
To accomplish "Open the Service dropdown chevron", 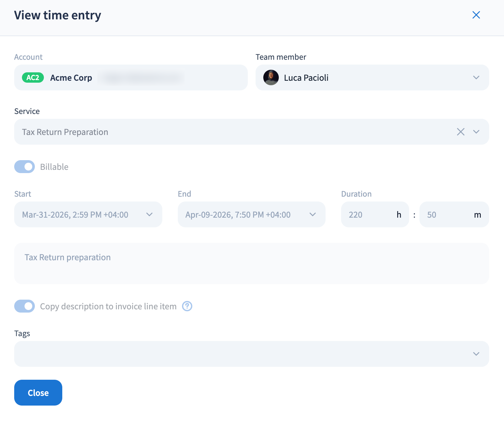I will (476, 132).
